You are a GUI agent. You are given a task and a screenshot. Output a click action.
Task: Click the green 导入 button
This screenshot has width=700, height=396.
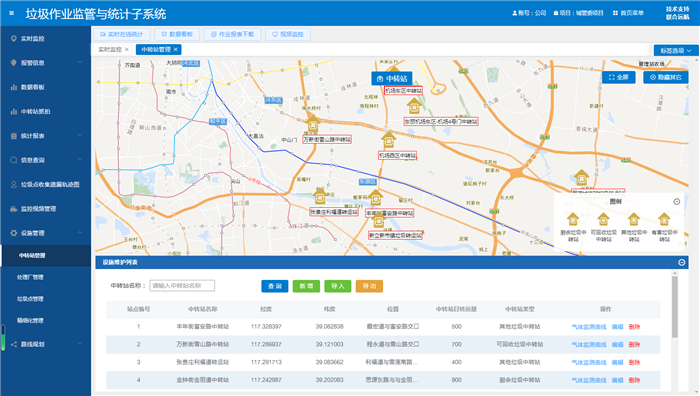(x=338, y=286)
